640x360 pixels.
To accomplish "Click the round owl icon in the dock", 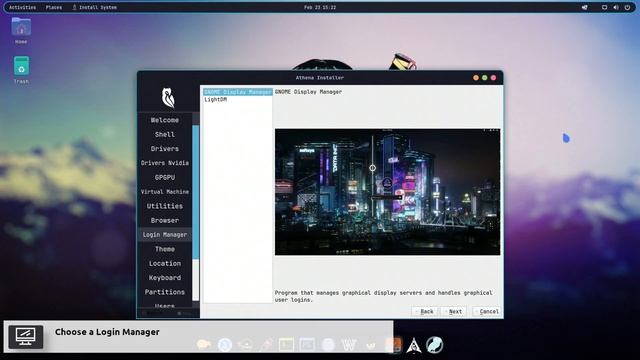I will tap(435, 345).
